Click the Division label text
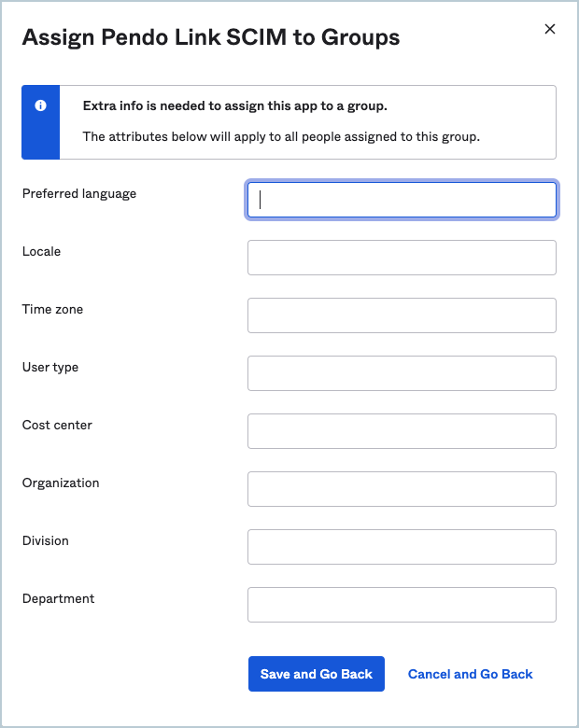 point(46,541)
